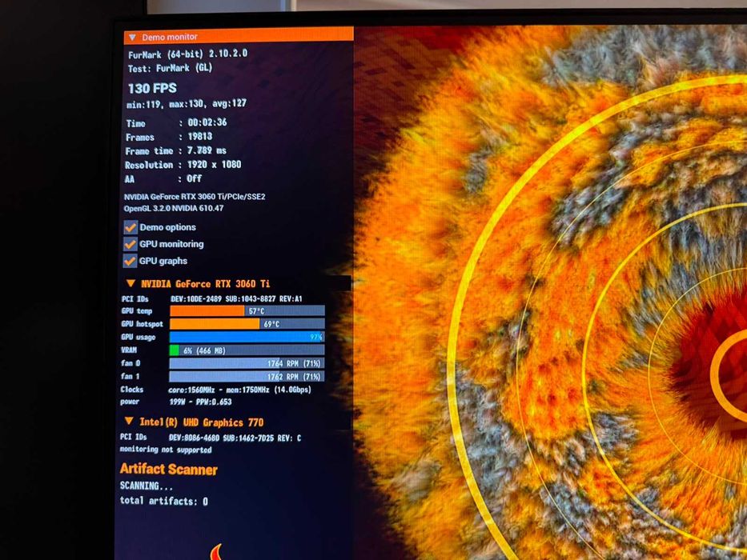The width and height of the screenshot is (747, 560).
Task: Click the GPU hotspot 69°C bar
Action: (x=247, y=324)
